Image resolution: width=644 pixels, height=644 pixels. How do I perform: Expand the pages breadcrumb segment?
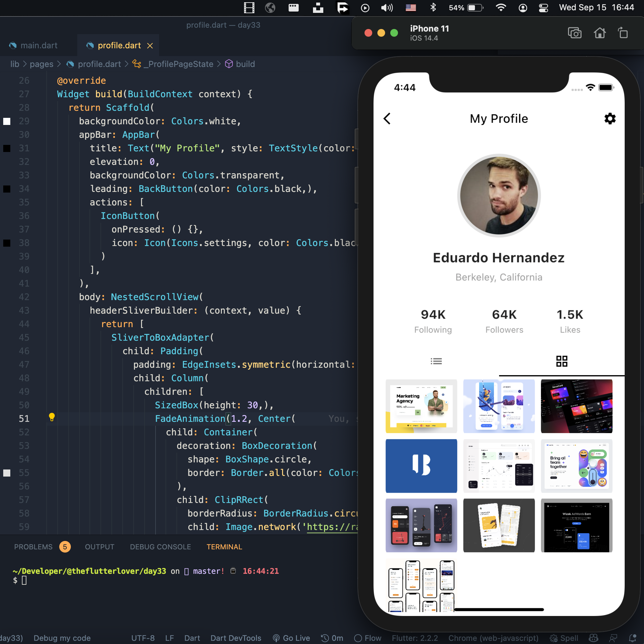point(41,64)
